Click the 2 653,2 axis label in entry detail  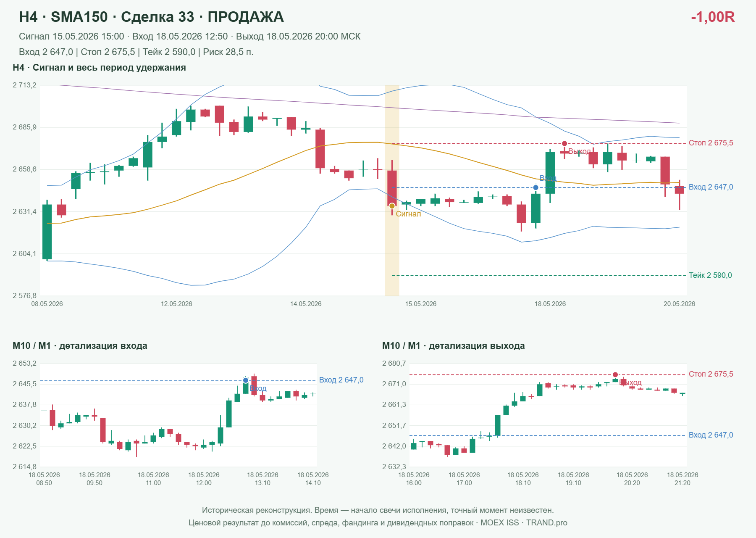click(24, 364)
